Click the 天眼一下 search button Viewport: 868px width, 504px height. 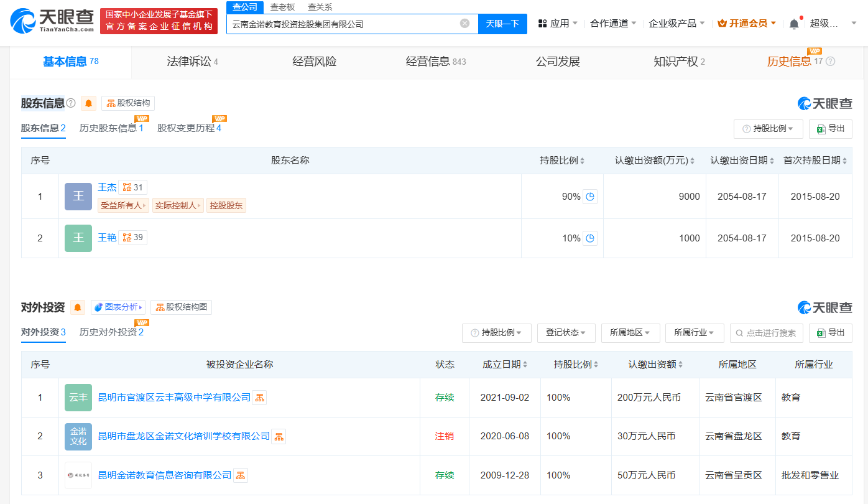502,24
